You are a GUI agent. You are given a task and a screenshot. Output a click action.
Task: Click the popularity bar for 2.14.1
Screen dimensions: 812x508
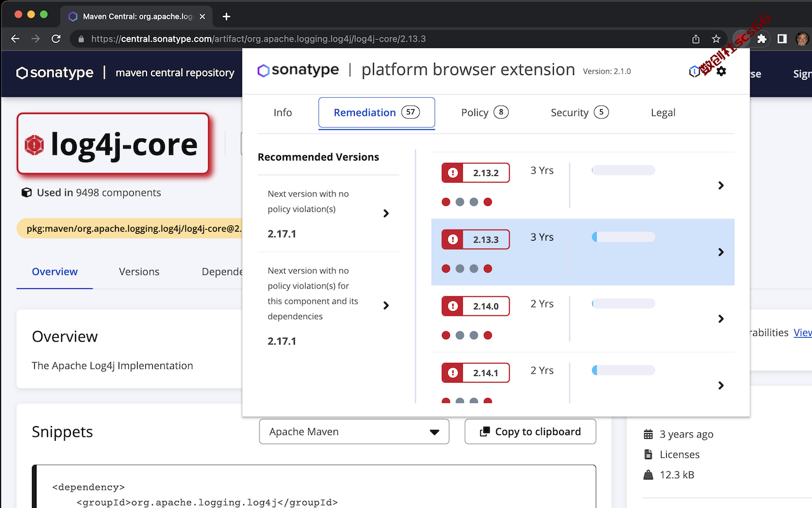[624, 370]
